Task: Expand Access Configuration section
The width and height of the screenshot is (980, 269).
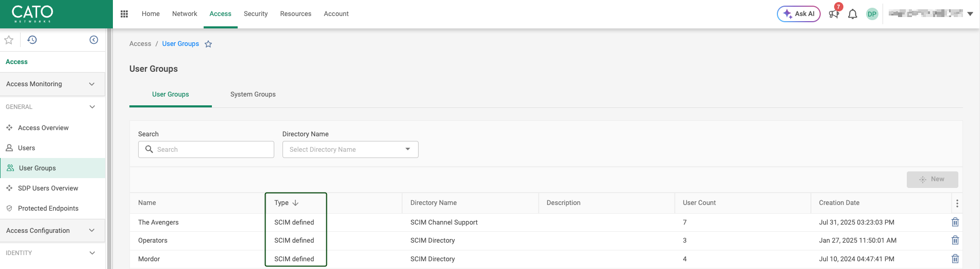Action: tap(53, 231)
